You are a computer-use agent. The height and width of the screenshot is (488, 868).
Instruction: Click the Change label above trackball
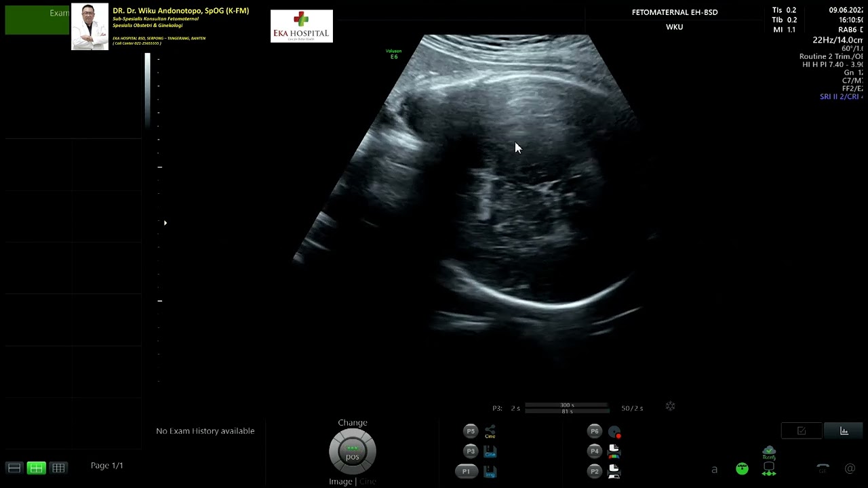[x=353, y=423]
